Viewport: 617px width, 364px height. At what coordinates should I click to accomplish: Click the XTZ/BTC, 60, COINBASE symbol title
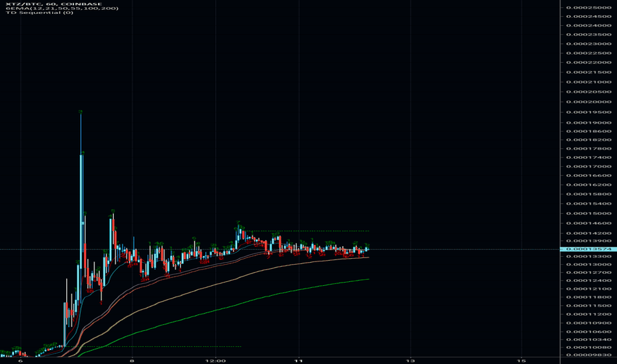pyautogui.click(x=54, y=3)
